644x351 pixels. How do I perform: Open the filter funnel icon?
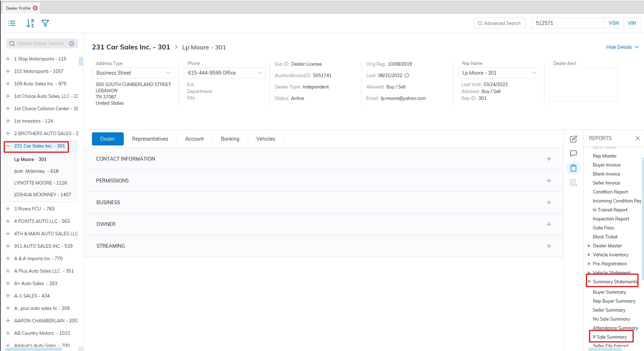click(45, 23)
